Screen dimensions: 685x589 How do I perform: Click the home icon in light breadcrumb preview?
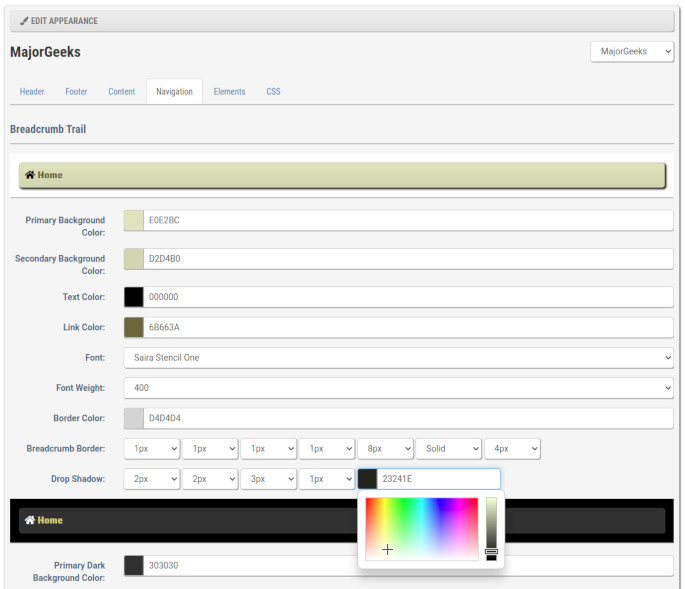tap(30, 175)
